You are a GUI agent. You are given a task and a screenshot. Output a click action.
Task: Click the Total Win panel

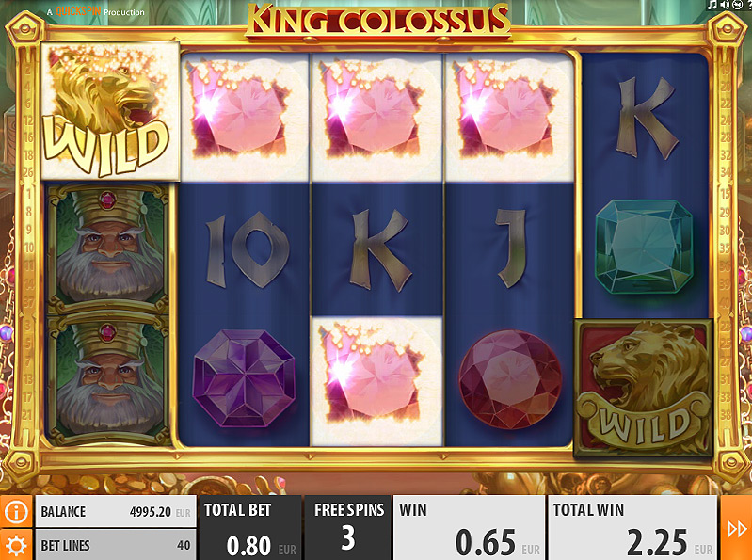coord(632,528)
